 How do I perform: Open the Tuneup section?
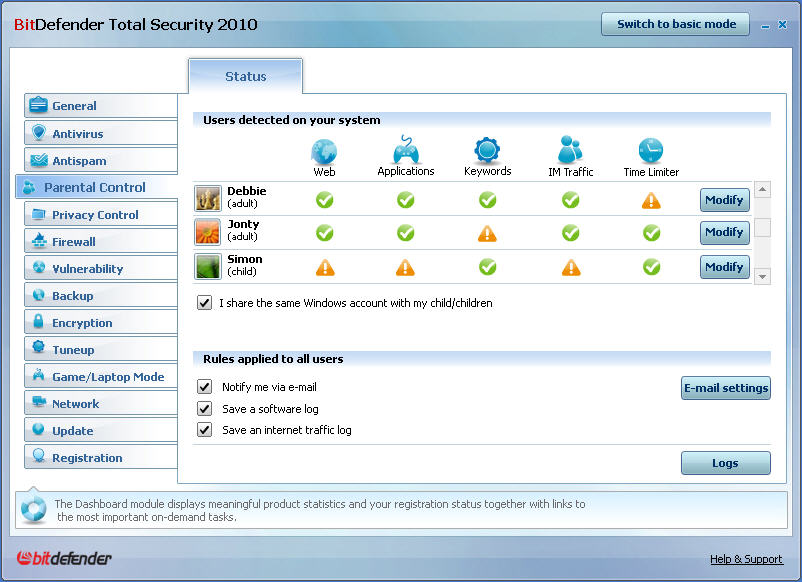(101, 350)
